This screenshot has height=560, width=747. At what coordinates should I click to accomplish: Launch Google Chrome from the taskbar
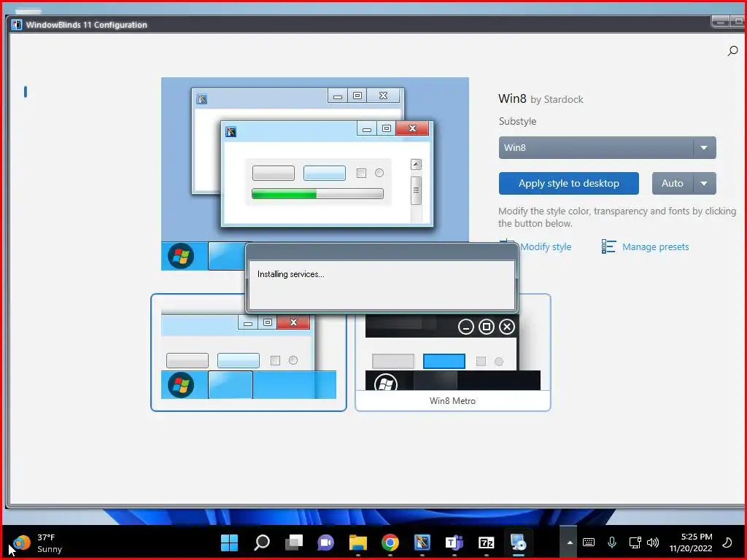(390, 542)
